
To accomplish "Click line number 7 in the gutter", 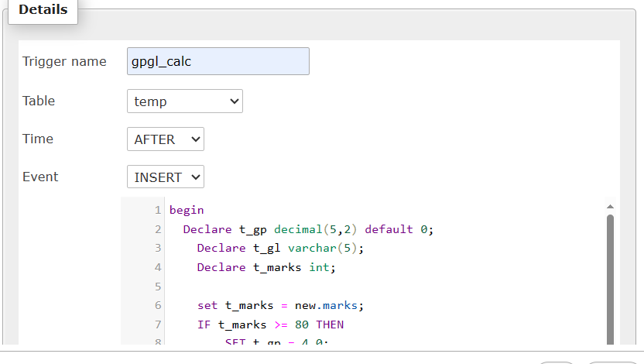I will (x=158, y=325).
